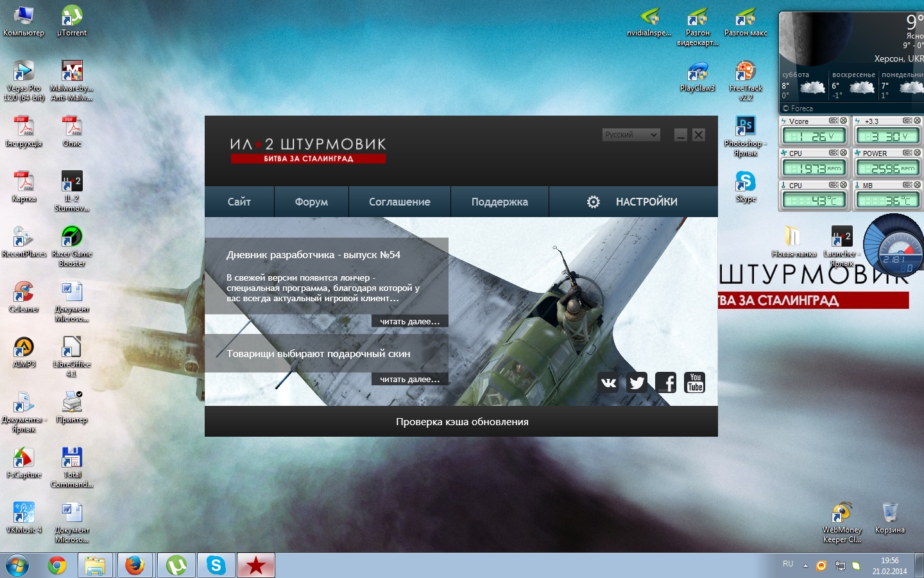Launch Firefox from the taskbar
This screenshot has width=924, height=578.
coord(135,566)
